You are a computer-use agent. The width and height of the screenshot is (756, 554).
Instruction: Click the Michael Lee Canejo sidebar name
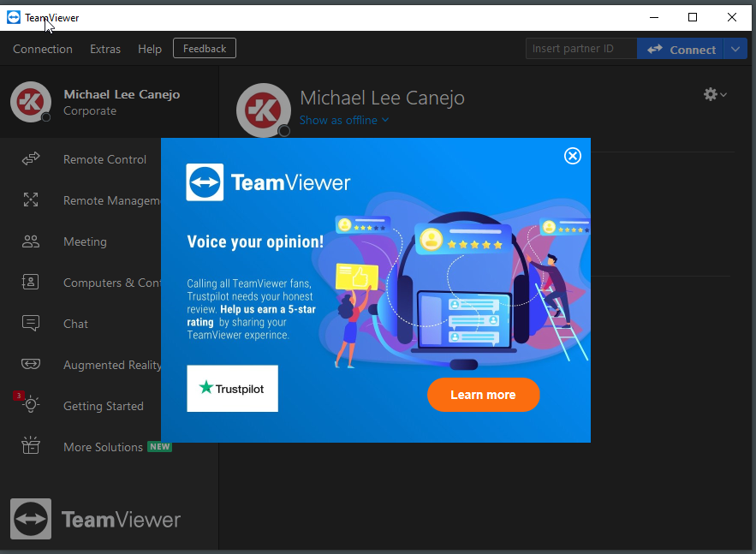point(122,94)
